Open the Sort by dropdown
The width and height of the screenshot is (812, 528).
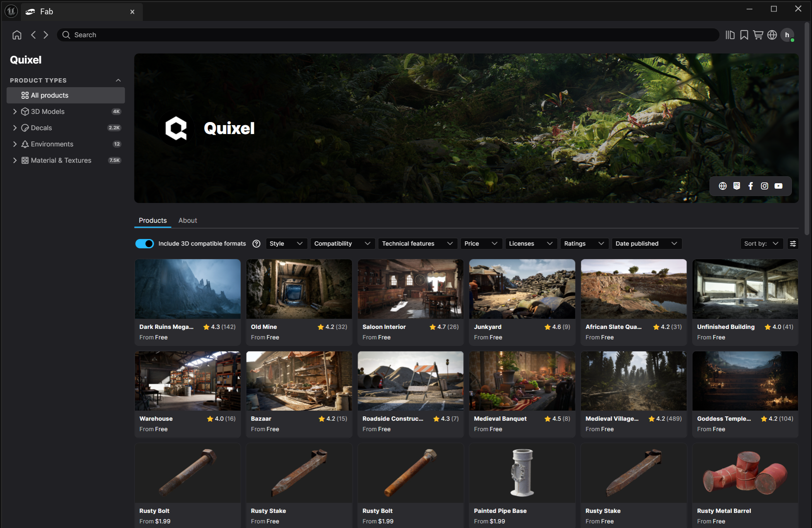pyautogui.click(x=761, y=244)
